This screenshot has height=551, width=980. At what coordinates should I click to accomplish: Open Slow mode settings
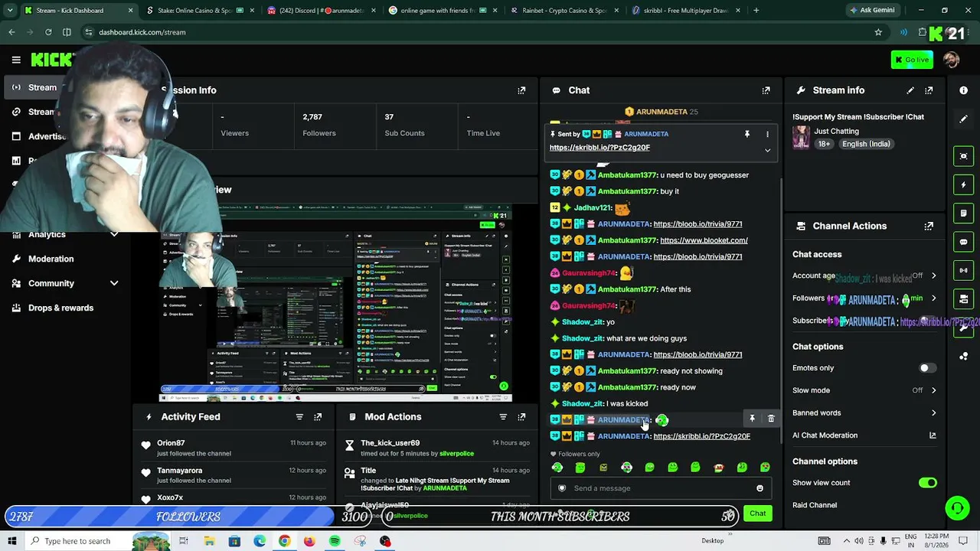pos(864,390)
